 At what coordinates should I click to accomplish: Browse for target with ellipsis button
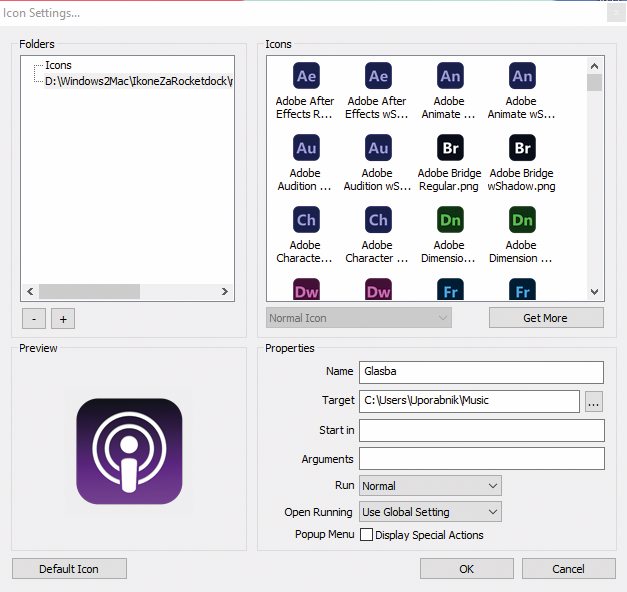coord(594,402)
